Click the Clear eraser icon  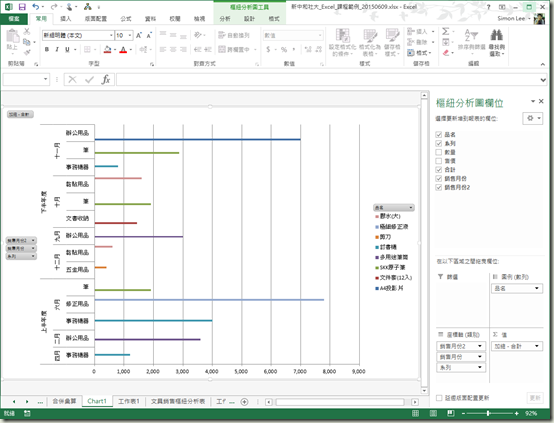[446, 53]
